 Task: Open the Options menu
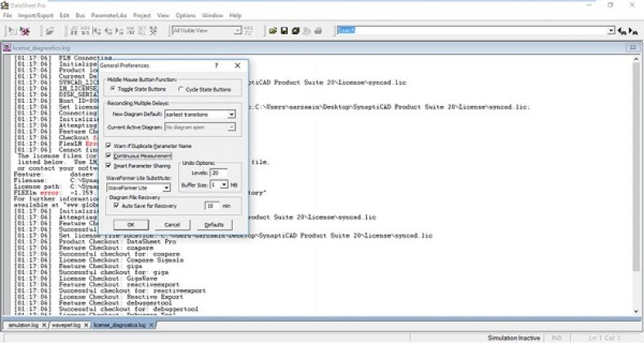tap(186, 16)
